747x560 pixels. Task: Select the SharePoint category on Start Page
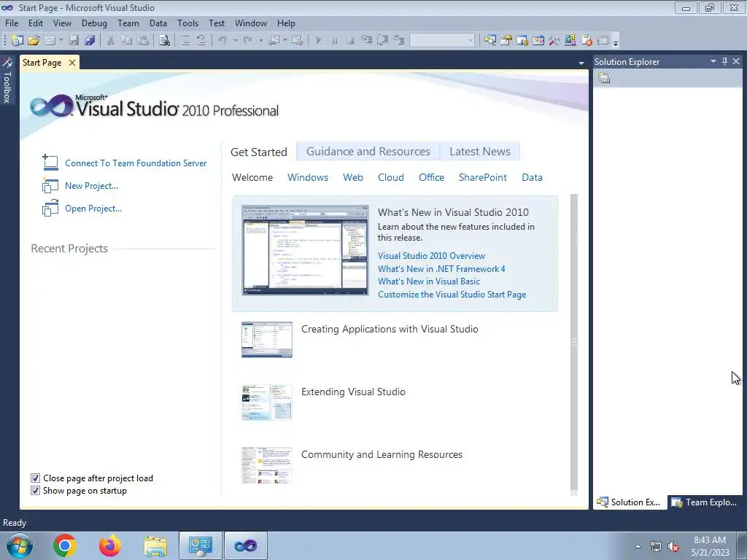(483, 177)
